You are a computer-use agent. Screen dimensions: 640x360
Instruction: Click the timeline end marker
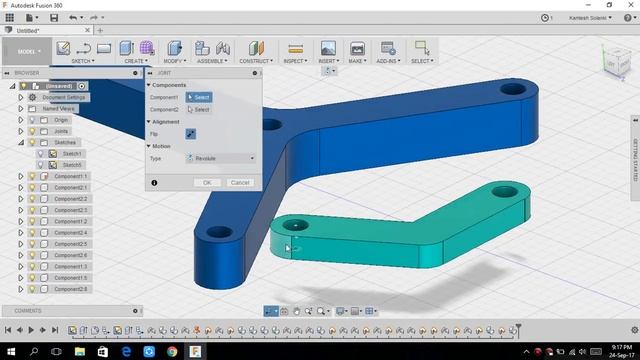pyautogui.click(x=518, y=329)
